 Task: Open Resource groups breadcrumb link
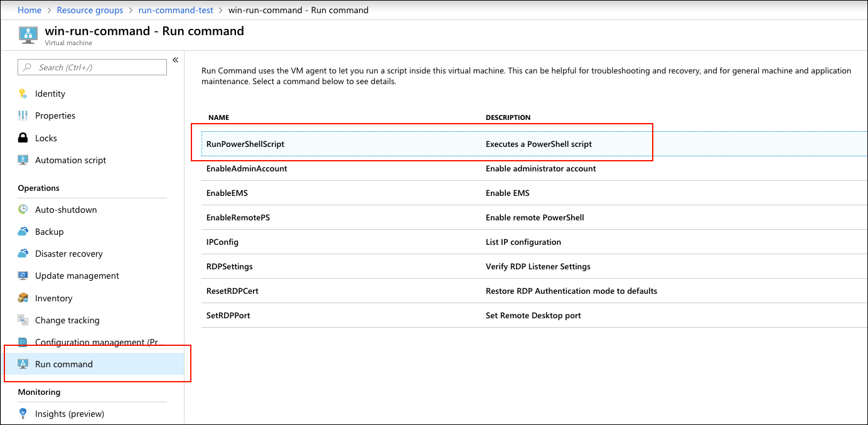90,10
